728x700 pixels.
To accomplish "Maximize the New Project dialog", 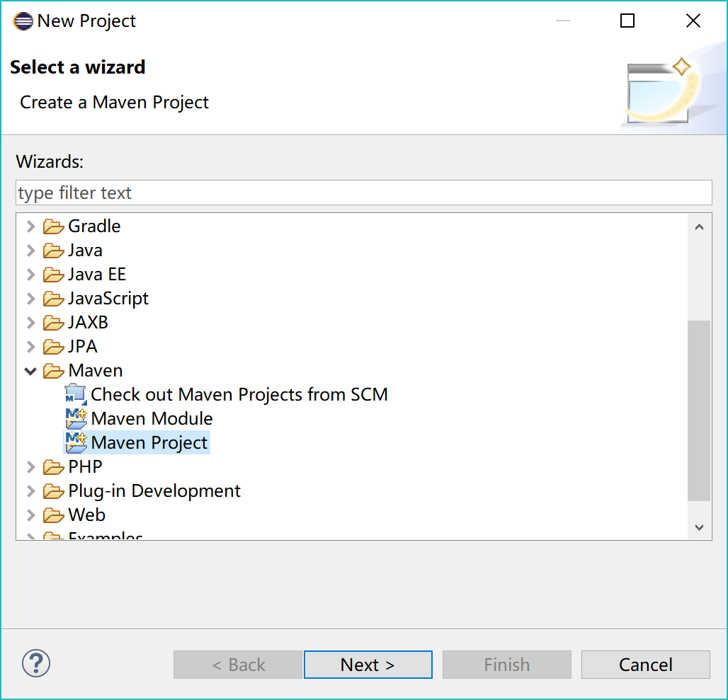I will click(x=627, y=21).
